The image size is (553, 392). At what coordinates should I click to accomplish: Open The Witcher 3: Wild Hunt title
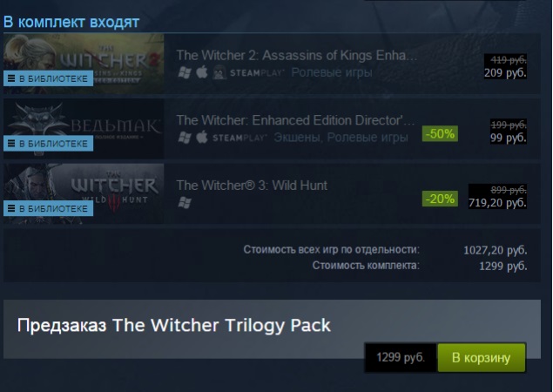click(252, 186)
